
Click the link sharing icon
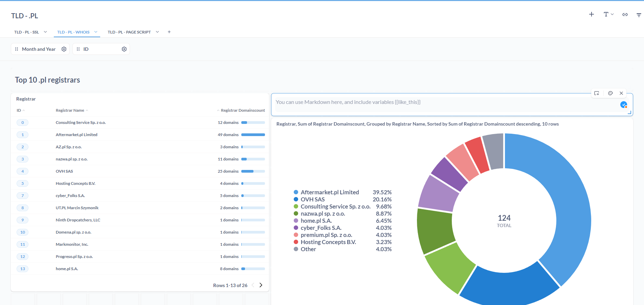625,15
